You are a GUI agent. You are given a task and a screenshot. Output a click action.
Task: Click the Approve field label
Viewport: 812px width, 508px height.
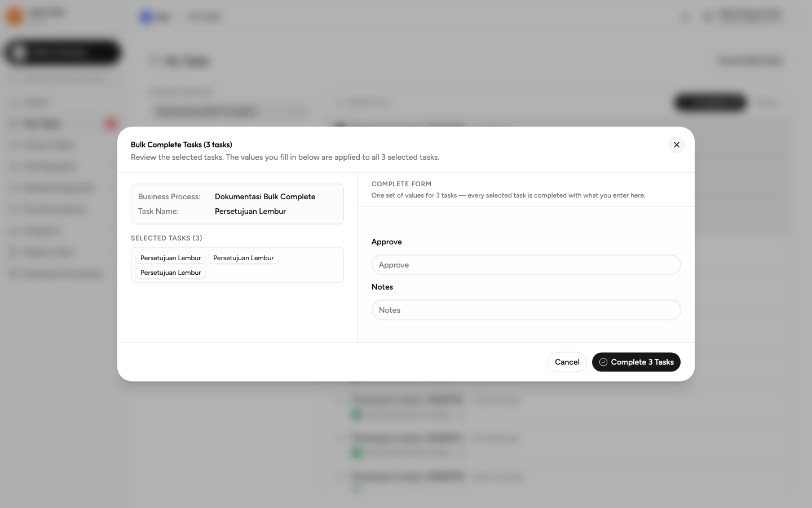click(387, 242)
